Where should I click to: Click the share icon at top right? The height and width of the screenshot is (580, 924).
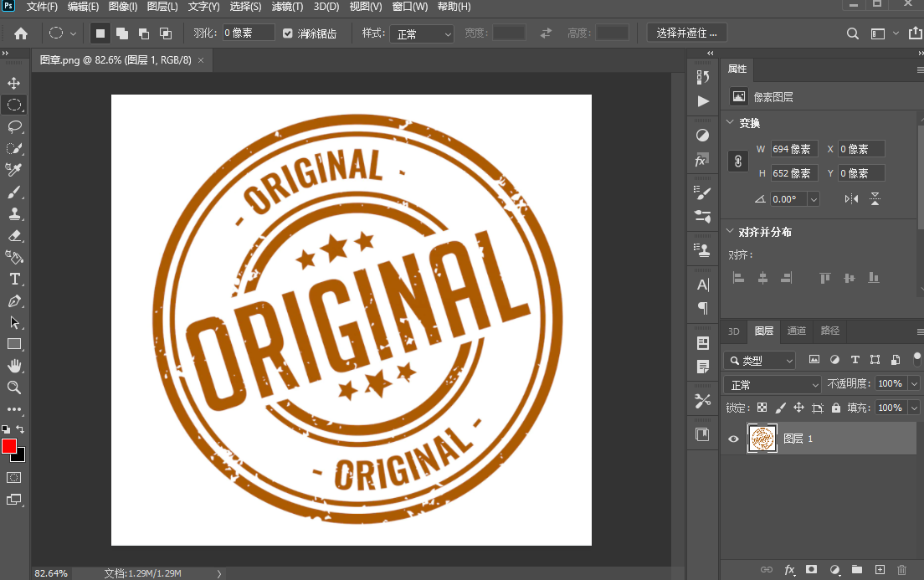[x=915, y=33]
